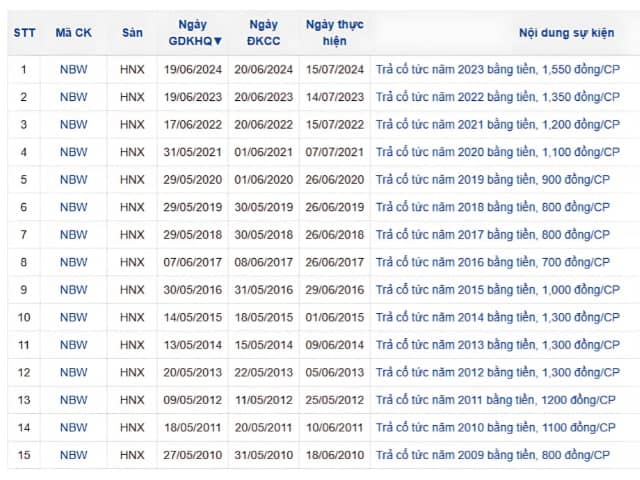Click the Ngày ĐKCC column header
Viewport: 640px width, 480px height.
pyautogui.click(x=264, y=33)
